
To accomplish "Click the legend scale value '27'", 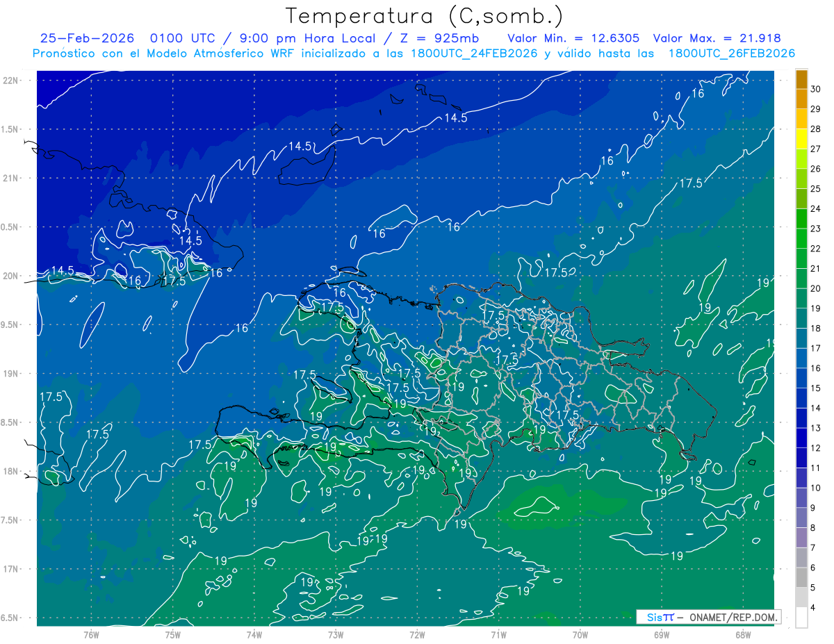I will point(815,149).
